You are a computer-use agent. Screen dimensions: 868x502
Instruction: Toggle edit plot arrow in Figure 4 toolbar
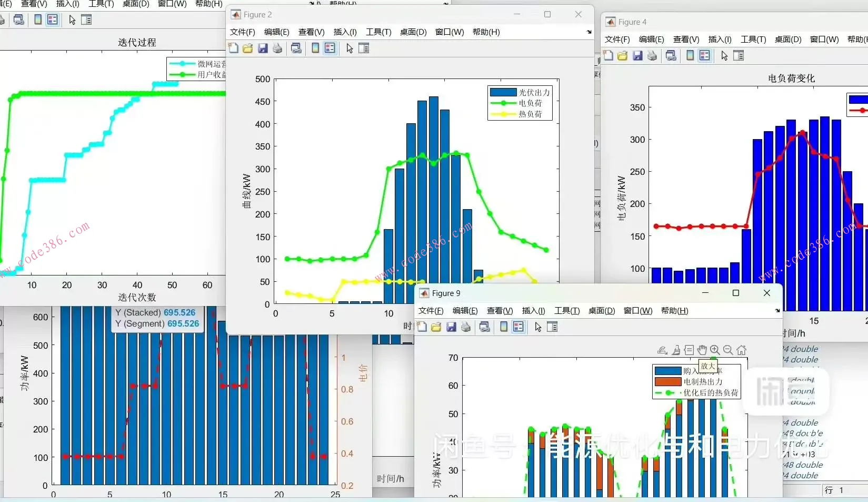tap(724, 56)
